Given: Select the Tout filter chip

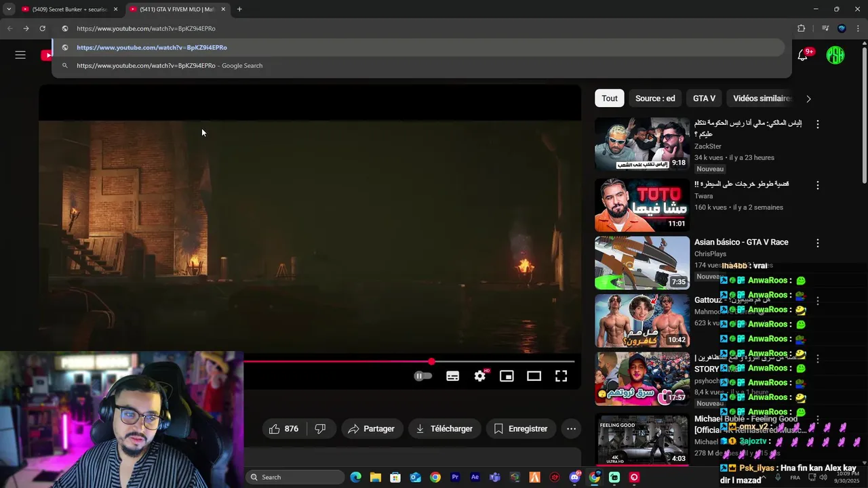Looking at the screenshot, I should [x=610, y=98].
